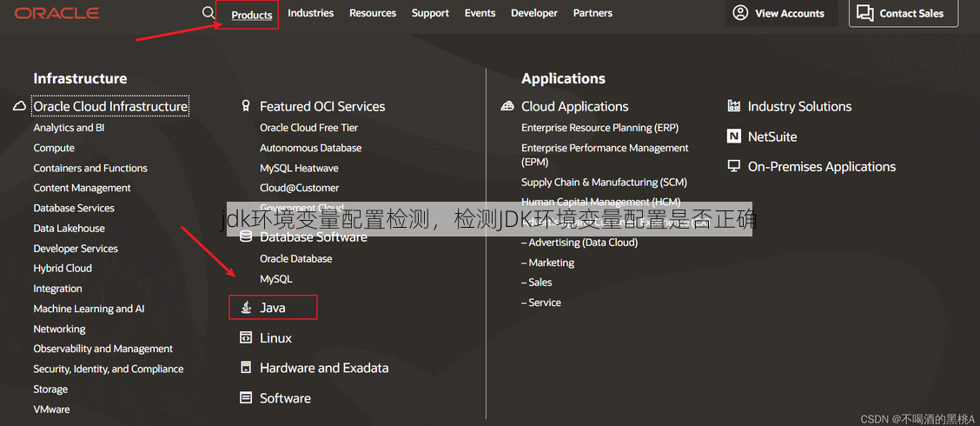
Task: Open the search magnifier icon
Action: 209,12
